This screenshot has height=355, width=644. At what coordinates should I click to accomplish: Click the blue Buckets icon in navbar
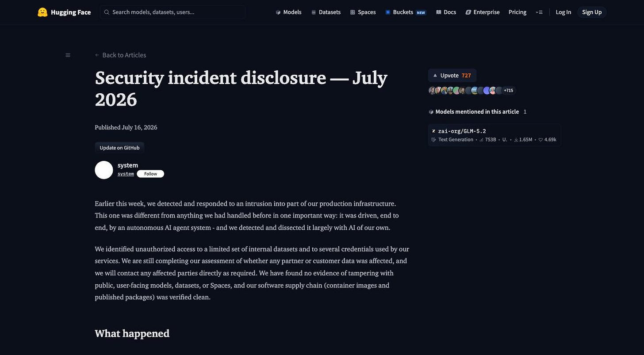[x=388, y=12]
